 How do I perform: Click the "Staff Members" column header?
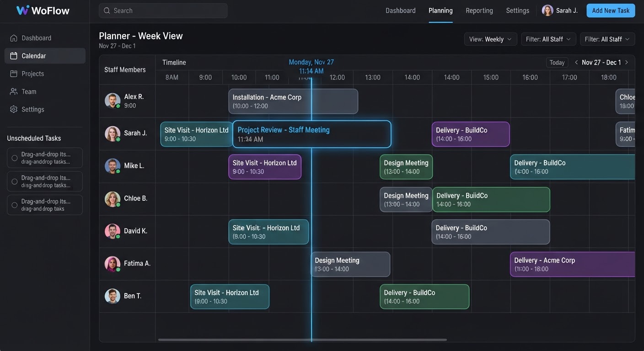pyautogui.click(x=125, y=70)
